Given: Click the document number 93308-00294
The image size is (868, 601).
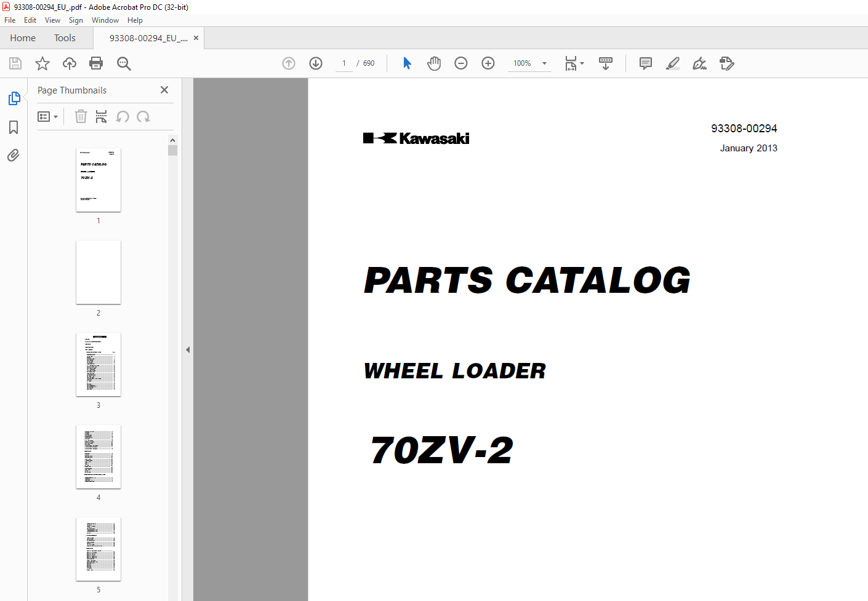Looking at the screenshot, I should [x=744, y=129].
